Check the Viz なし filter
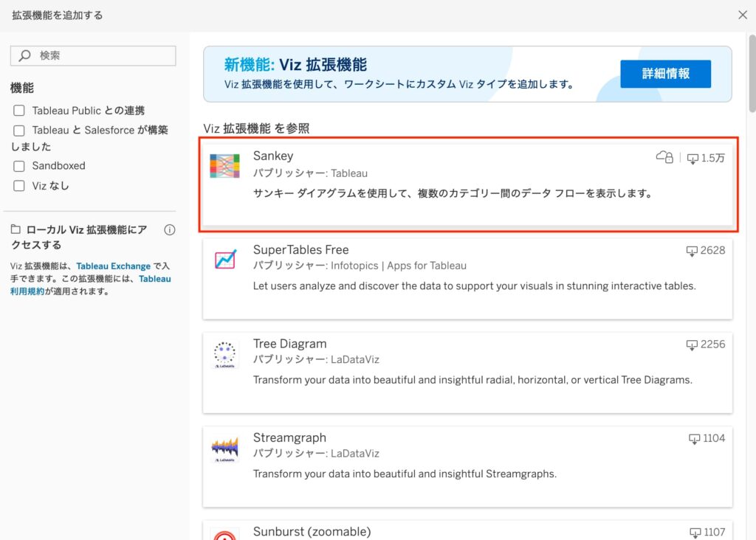This screenshot has width=756, height=540. 19,186
